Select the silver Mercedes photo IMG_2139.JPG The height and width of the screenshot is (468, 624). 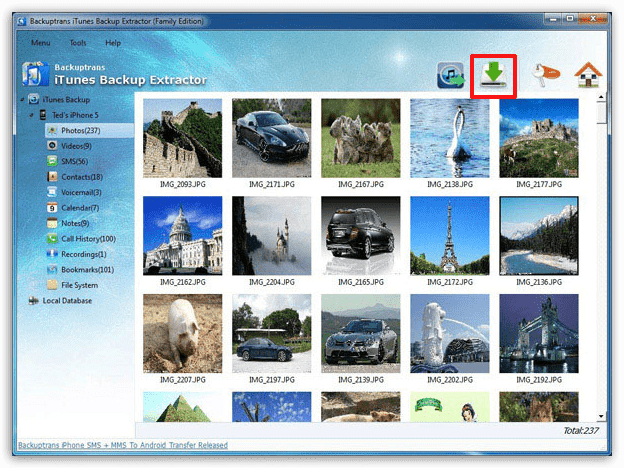tap(361, 333)
